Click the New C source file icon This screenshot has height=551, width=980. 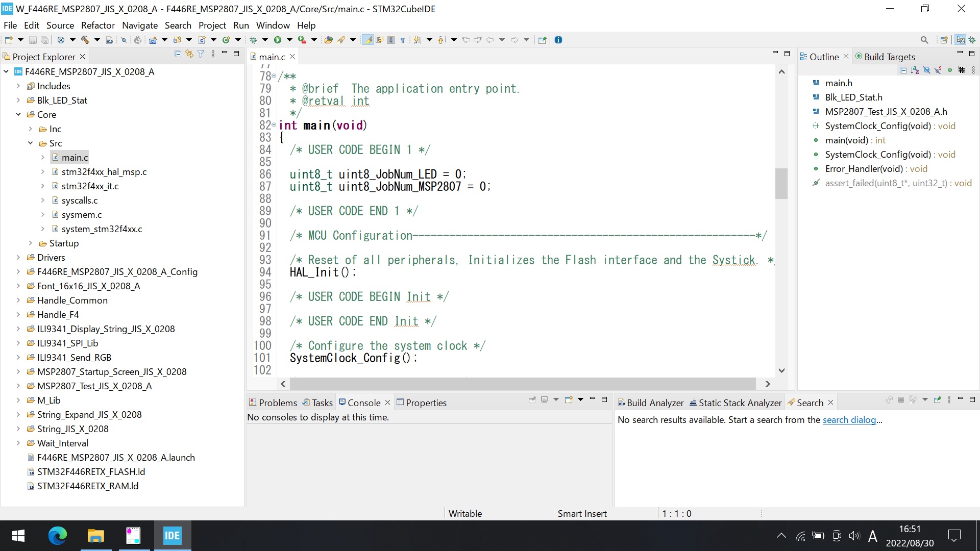[x=202, y=40]
